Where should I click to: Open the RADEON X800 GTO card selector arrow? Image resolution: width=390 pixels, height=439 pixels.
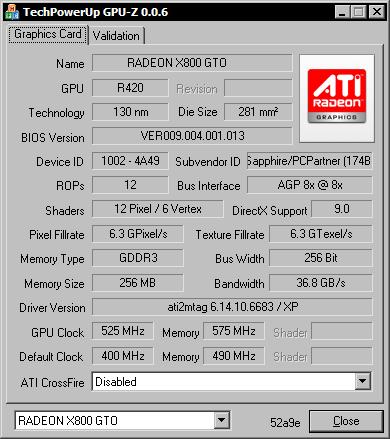point(221,420)
